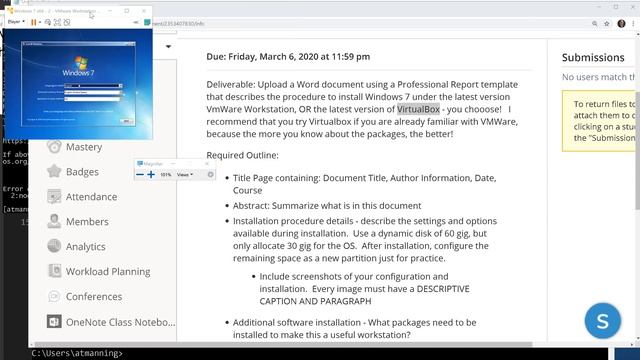Click the Workload Planning icon

tap(54, 271)
